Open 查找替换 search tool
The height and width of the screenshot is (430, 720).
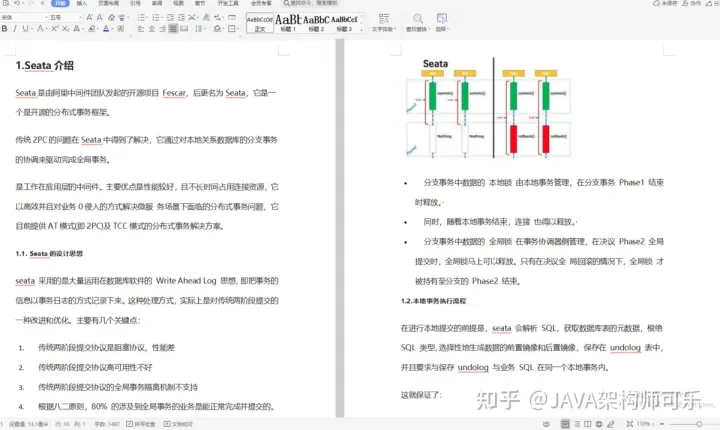click(418, 22)
